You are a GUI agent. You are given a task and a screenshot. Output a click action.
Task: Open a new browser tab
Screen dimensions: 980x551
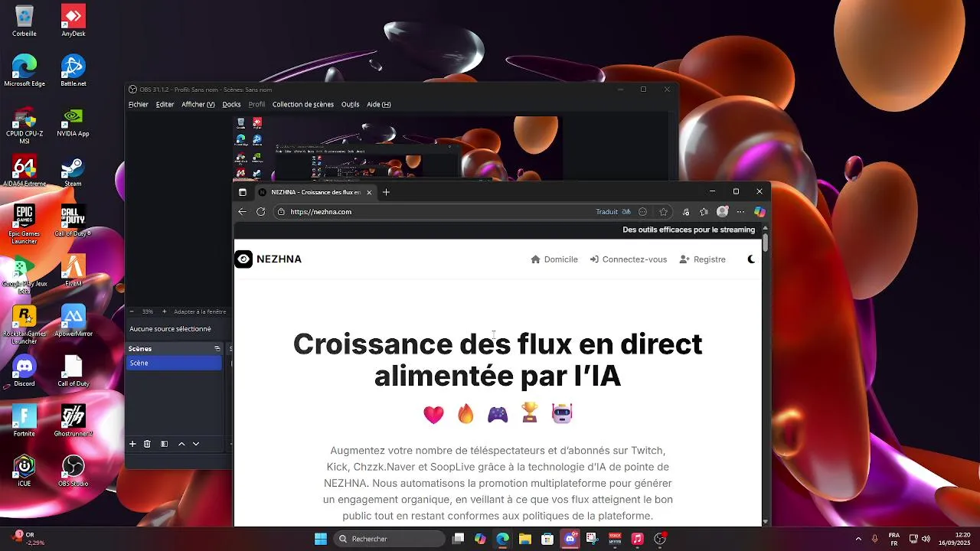coord(386,192)
